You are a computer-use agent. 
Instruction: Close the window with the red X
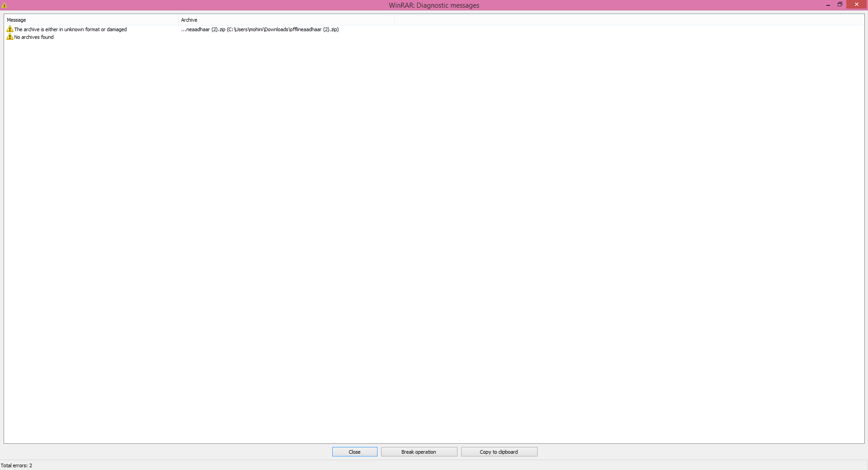click(x=856, y=5)
